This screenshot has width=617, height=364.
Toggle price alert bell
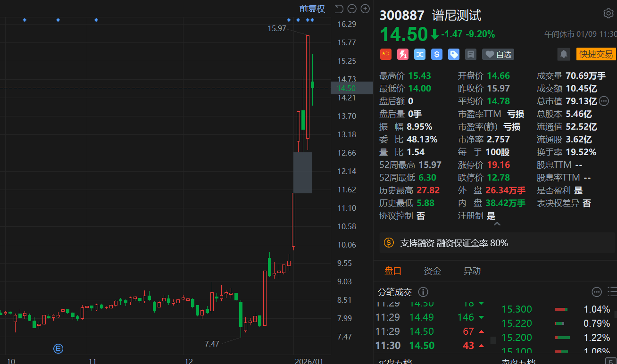(564, 54)
